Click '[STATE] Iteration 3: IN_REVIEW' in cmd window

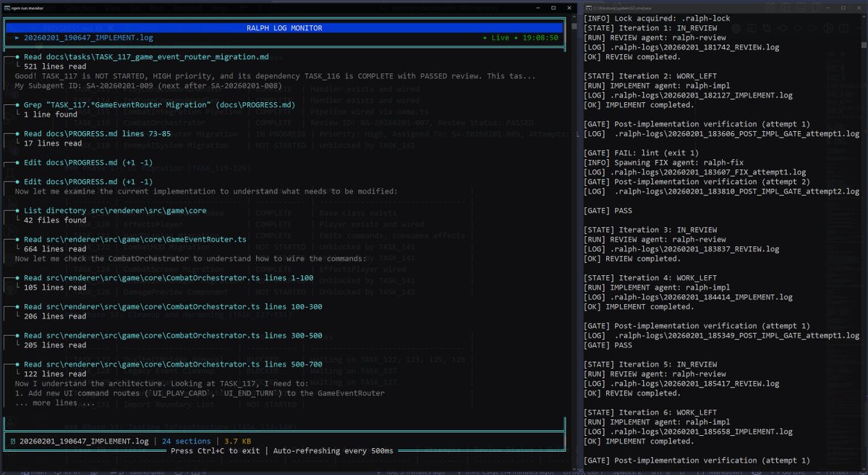(x=650, y=230)
